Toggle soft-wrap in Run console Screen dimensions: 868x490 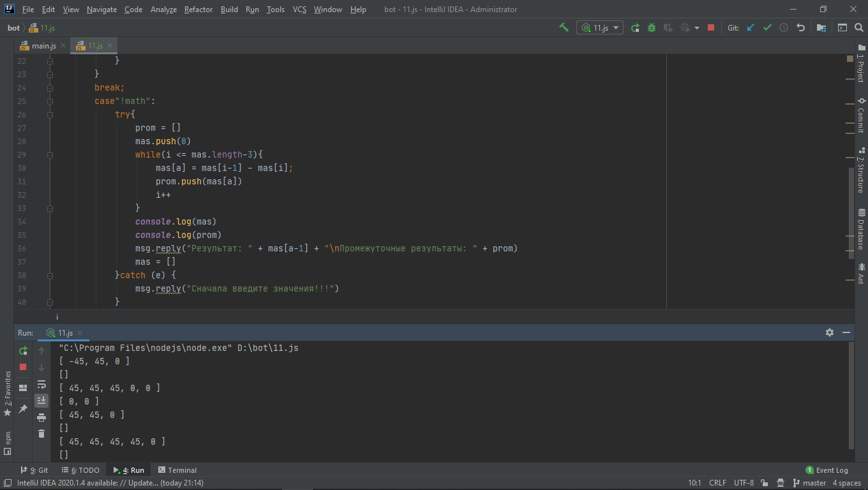41,384
